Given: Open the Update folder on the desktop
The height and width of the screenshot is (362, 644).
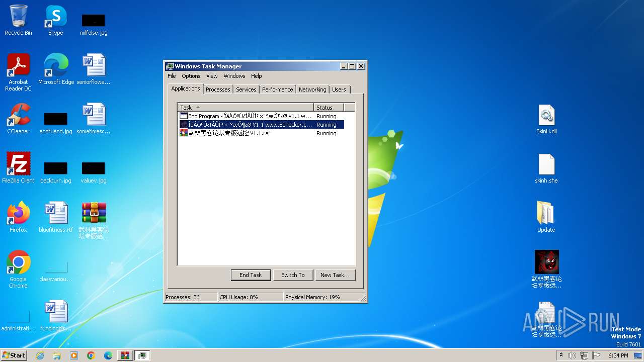Looking at the screenshot, I should (x=546, y=217).
